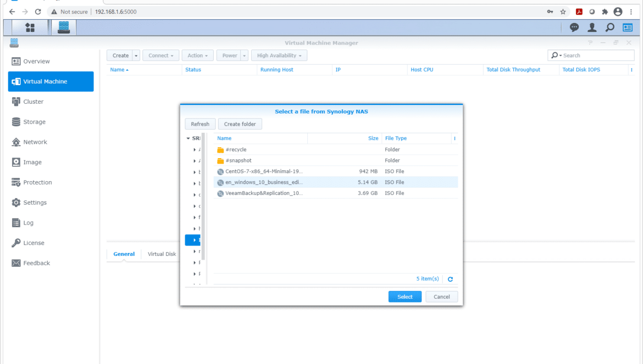Open DSM notifications chat icon
643x364 pixels.
574,27
